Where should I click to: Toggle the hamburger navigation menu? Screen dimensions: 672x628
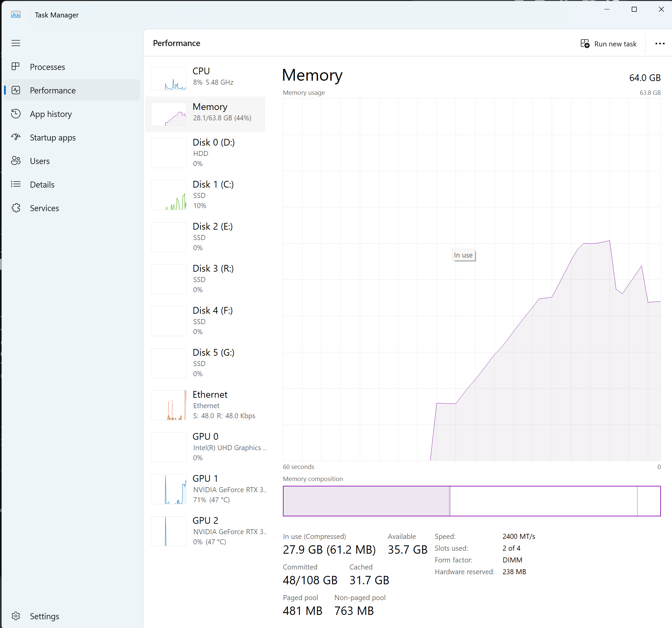point(15,43)
